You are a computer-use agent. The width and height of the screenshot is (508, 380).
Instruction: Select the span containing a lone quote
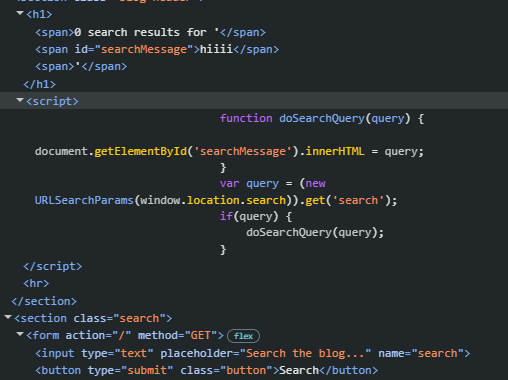tap(81, 66)
